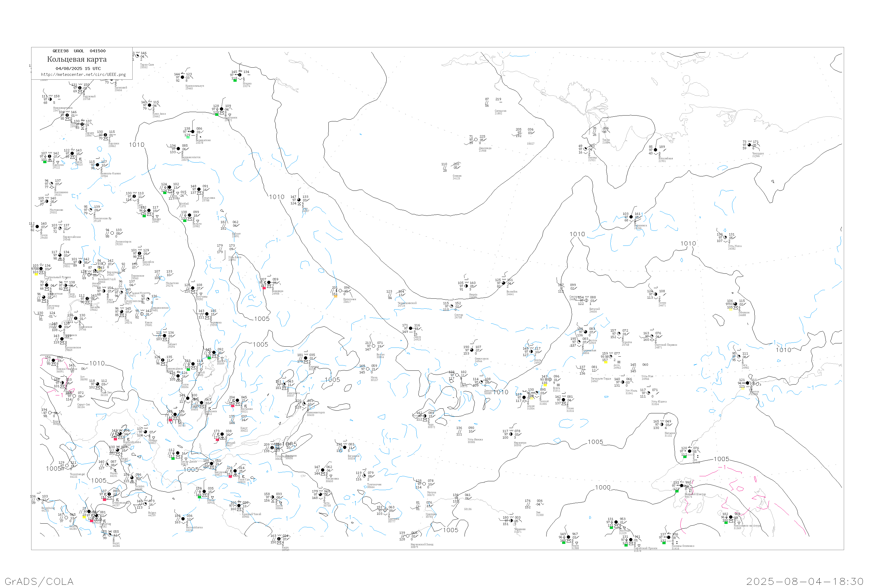Click the 2025-08-04-18:30 timestamp
Viewport: 882px width, 588px height.
click(x=805, y=581)
